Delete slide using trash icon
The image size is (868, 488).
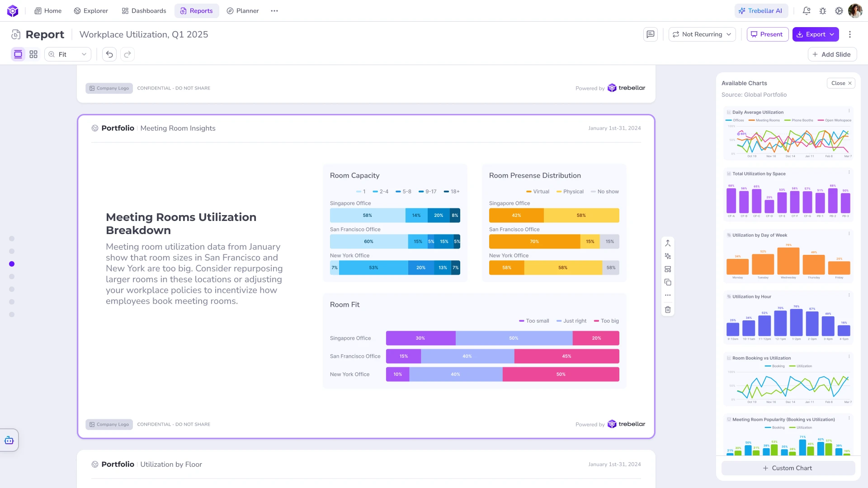click(668, 310)
